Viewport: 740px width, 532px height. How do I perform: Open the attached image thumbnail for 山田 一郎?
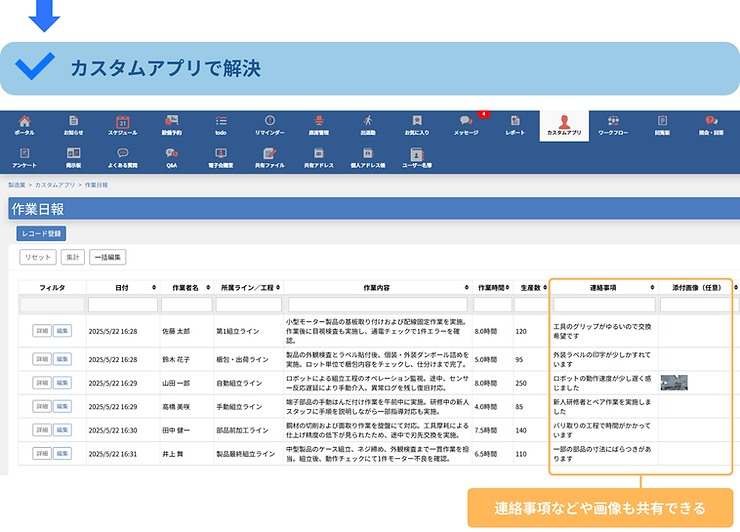(x=674, y=382)
